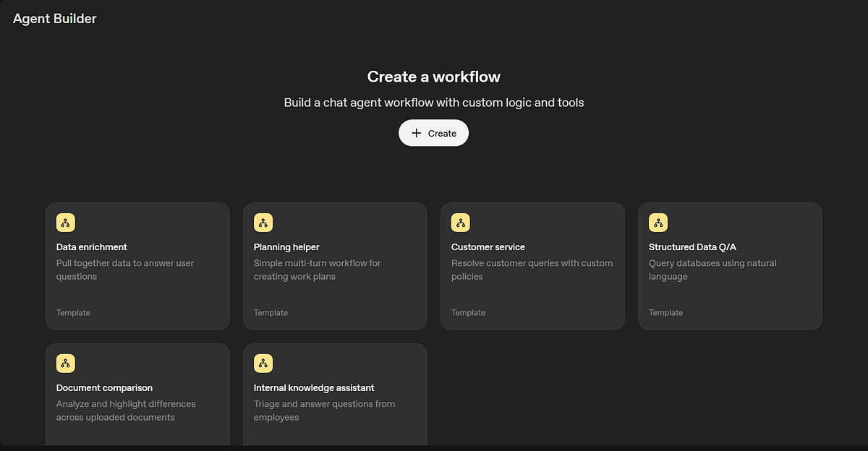Click the plus icon inside the Create button
The width and height of the screenshot is (868, 451).
pyautogui.click(x=416, y=133)
